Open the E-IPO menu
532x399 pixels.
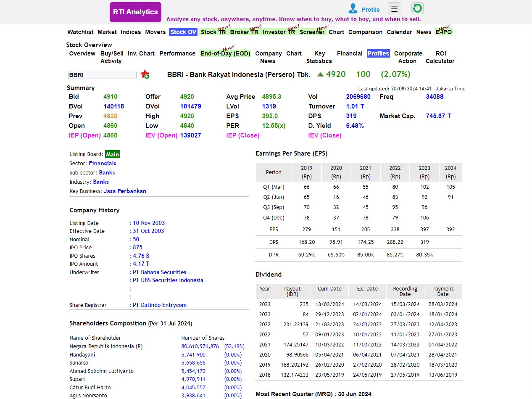[x=444, y=32]
